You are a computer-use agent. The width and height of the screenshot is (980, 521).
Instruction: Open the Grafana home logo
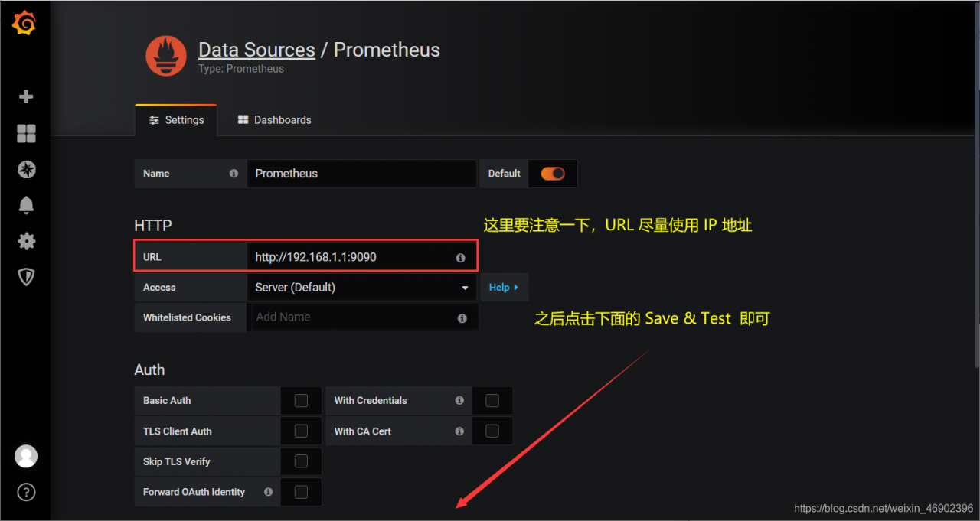[24, 24]
